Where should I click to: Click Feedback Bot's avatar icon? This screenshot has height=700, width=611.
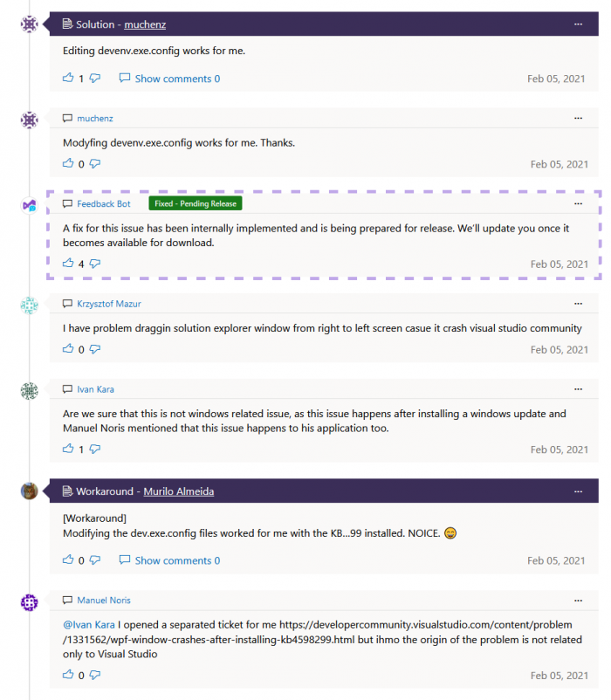click(30, 205)
